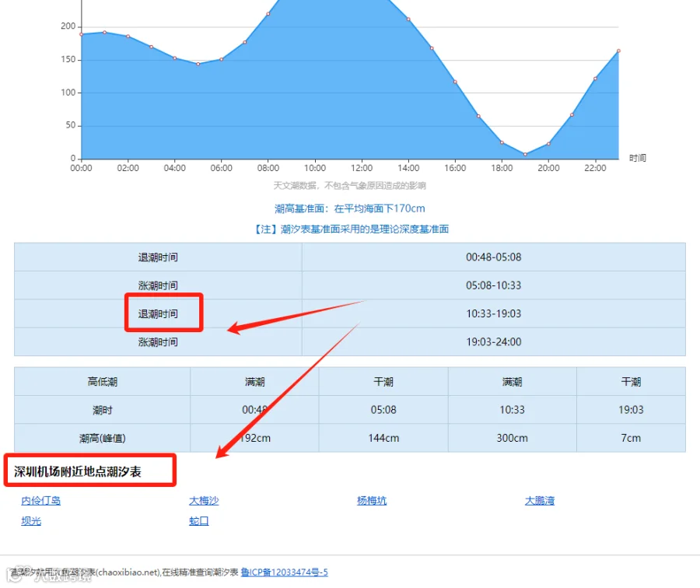The width and height of the screenshot is (700, 588).
Task: Select the 05:08 tide time cell
Action: (383, 410)
